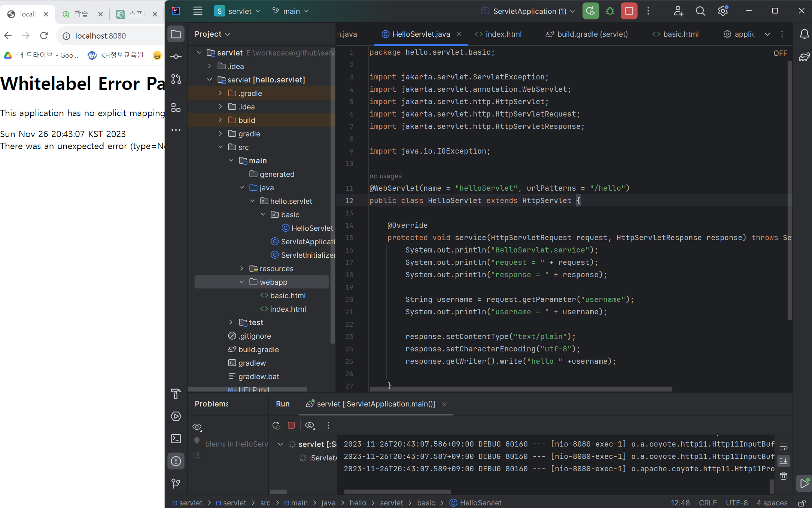812x508 pixels.
Task: Open the main branch dropdown
Action: click(291, 11)
